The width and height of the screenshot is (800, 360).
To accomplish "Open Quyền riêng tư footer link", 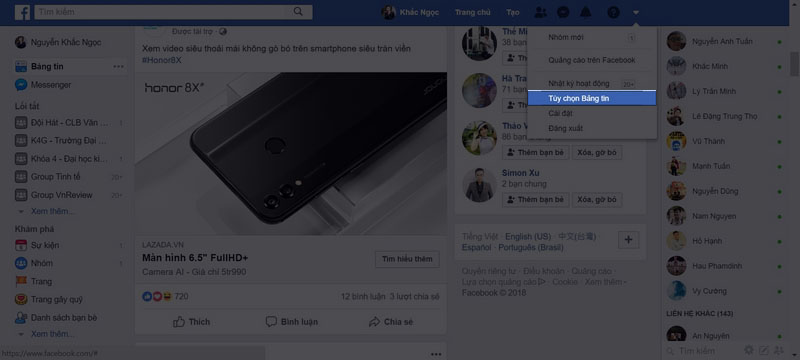I will click(x=489, y=271).
